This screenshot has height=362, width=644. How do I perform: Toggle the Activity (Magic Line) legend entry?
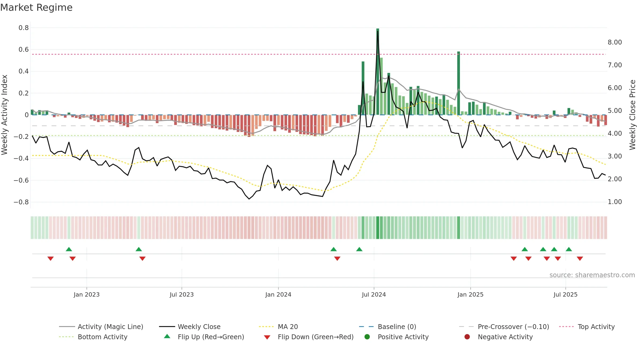pos(101,327)
